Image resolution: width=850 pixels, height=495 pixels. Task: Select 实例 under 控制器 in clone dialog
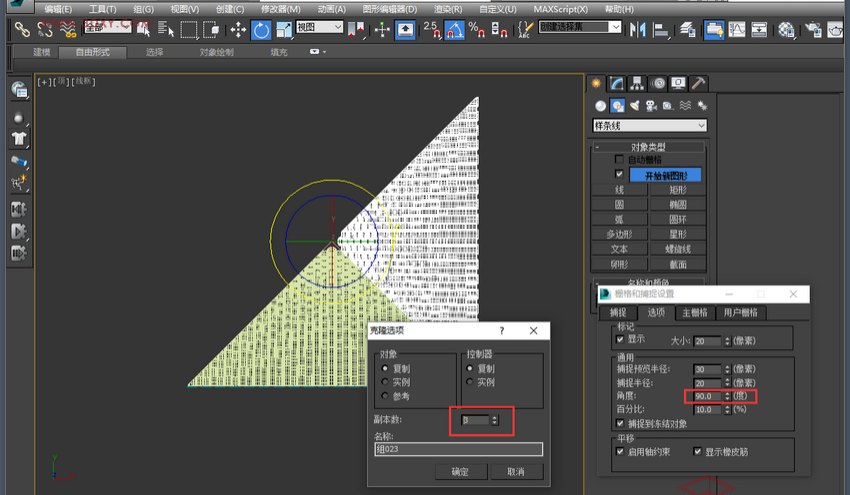pos(469,382)
